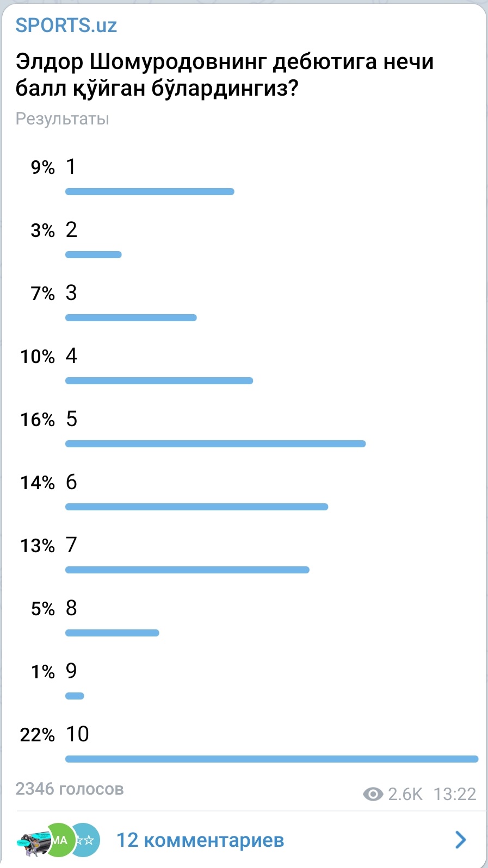Click the 13% result bar for option 7
This screenshot has width=488, height=868.
187,570
